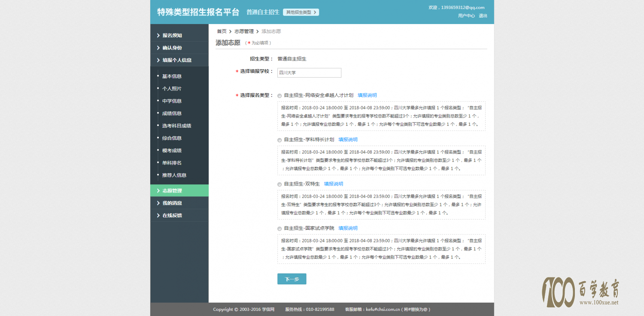Click 普通自主招生 header label
644x316 pixels.
click(x=263, y=12)
